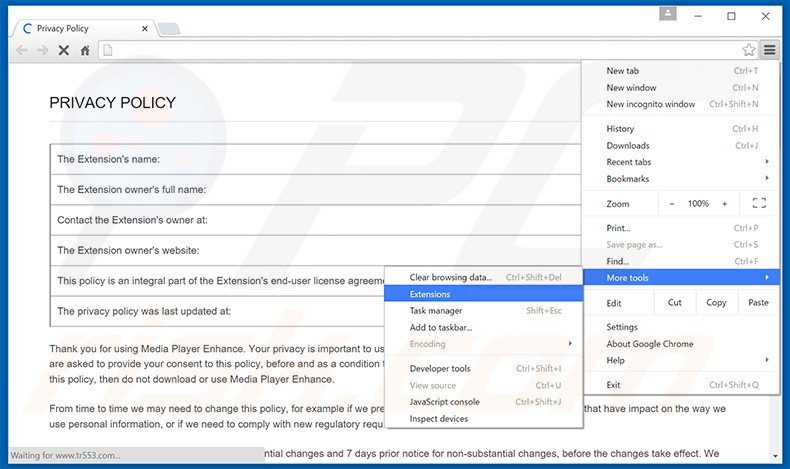The height and width of the screenshot is (469, 790).
Task: Choose New window menu entry
Action: click(681, 88)
